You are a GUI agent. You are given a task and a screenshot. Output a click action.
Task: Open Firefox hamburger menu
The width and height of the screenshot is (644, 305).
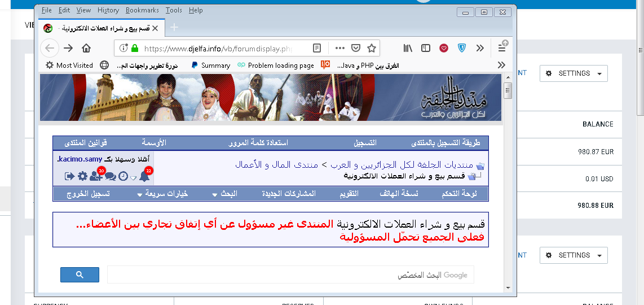tap(502, 48)
